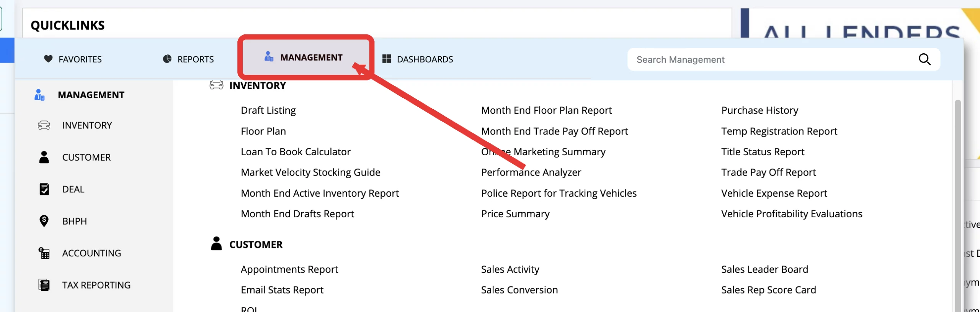
Task: Click the magnifying glass search icon
Action: (924, 59)
